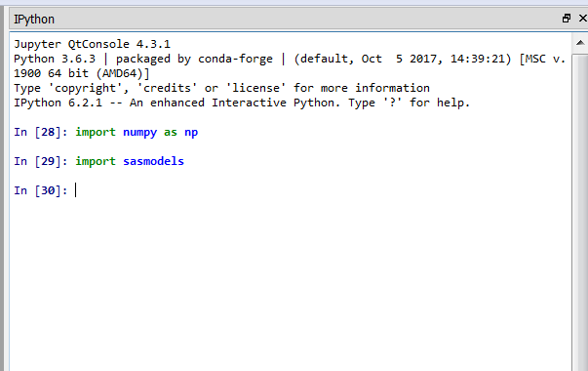Click the 'import numpy as np' line

137,132
